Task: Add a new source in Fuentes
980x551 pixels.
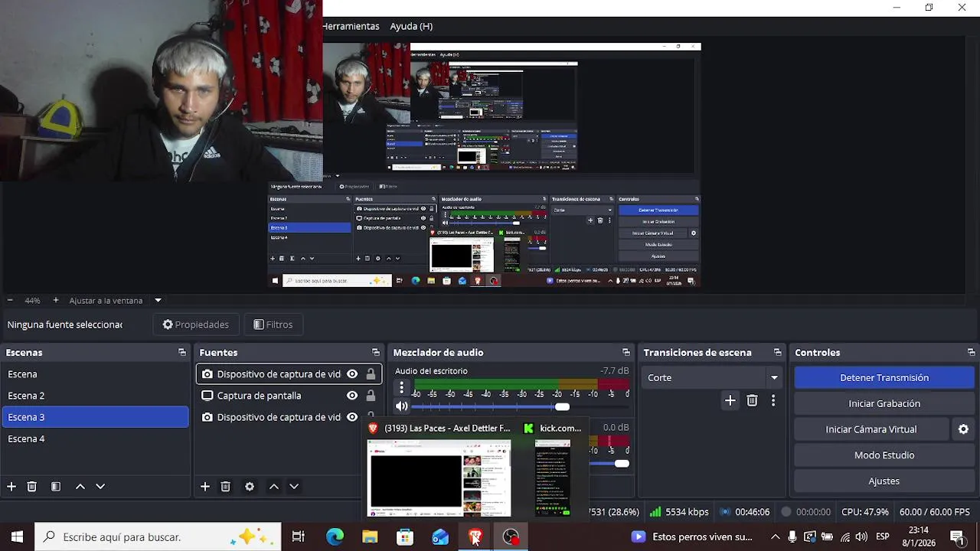Action: (x=205, y=487)
